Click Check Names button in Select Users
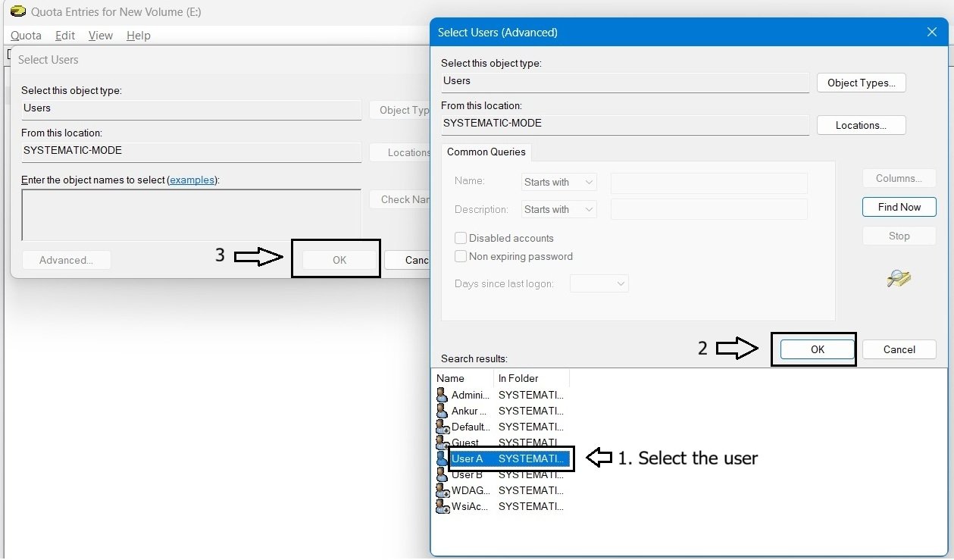 coord(400,199)
